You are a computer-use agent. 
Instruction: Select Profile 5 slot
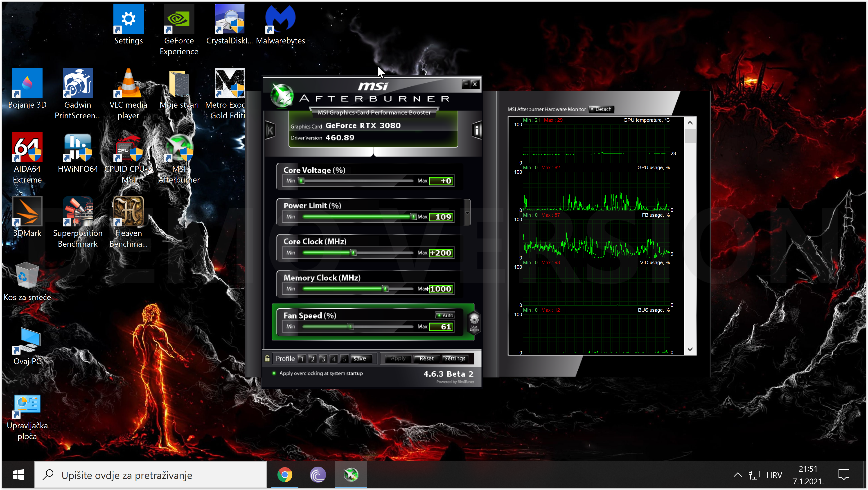[344, 359]
